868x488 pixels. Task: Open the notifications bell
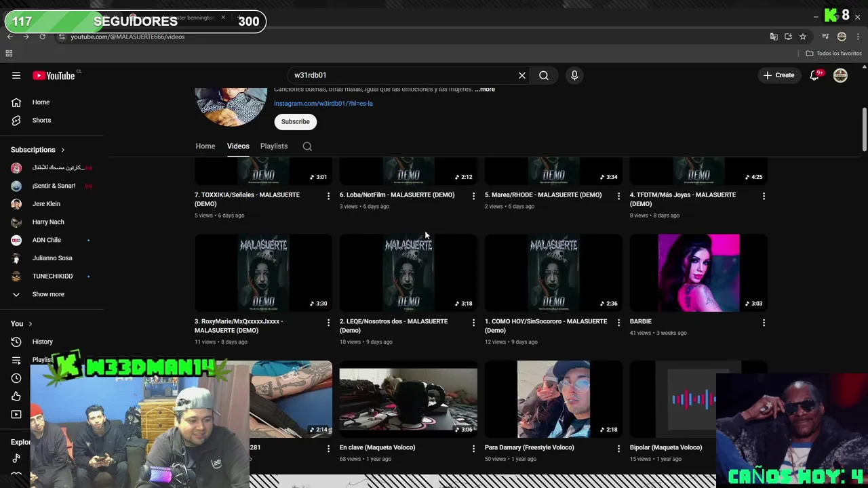(x=815, y=75)
